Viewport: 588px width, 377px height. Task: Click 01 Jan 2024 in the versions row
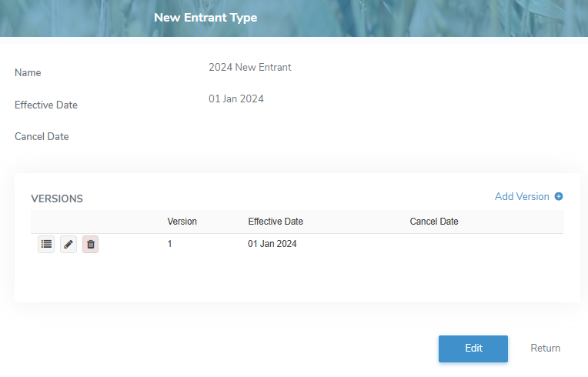(x=272, y=244)
